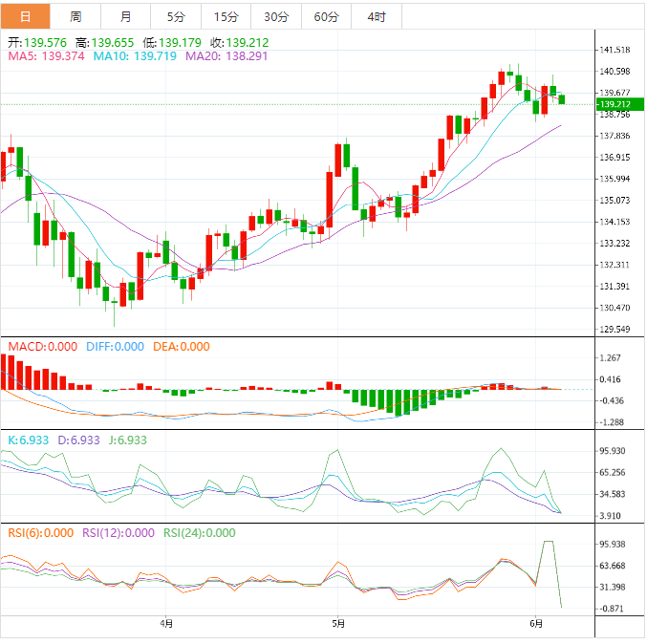Open the 60分 interval tab
Screen dimensions: 647x644
(326, 17)
